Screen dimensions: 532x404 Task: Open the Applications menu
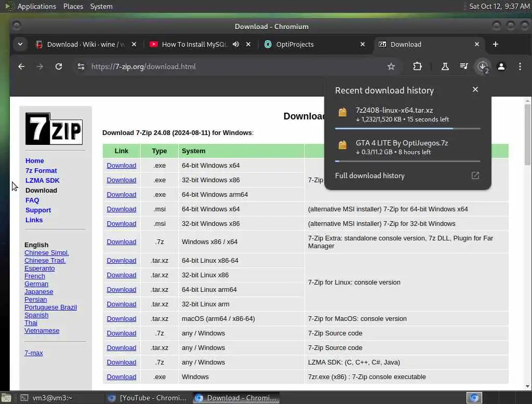tap(37, 6)
